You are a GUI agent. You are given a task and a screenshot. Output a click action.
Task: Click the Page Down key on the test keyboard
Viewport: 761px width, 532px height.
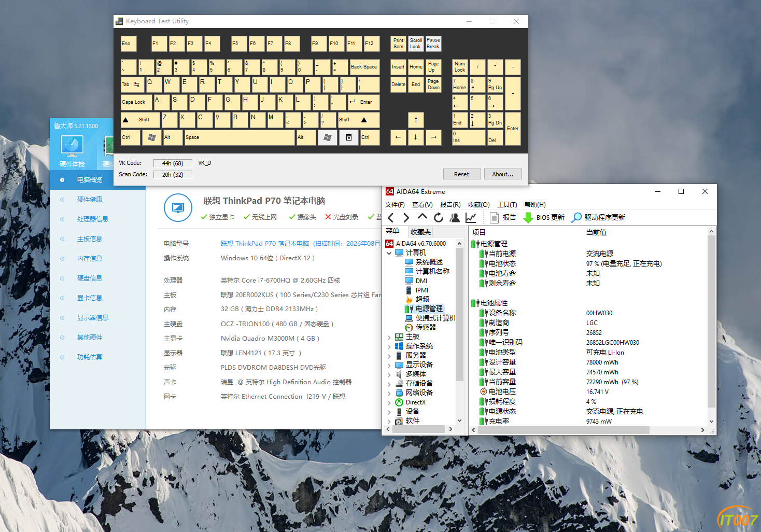coord(433,85)
